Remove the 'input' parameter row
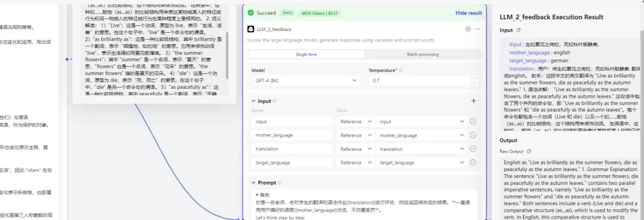 click(473, 122)
